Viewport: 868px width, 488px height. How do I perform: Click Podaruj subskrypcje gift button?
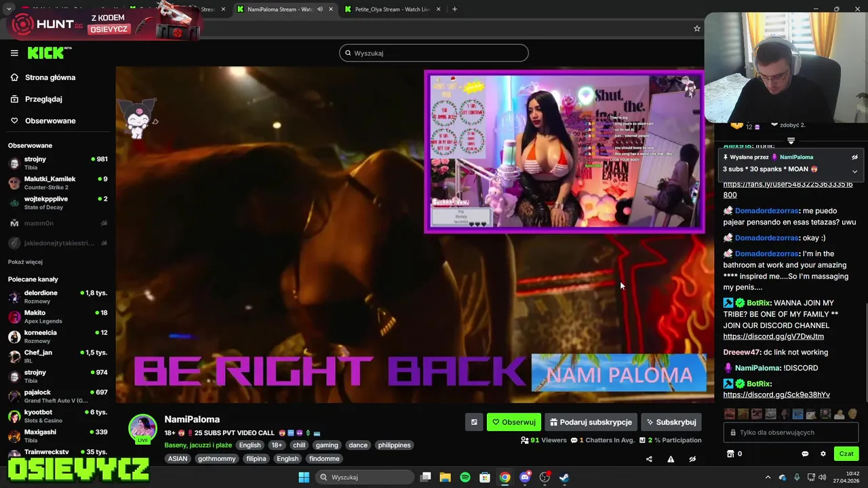coord(591,422)
